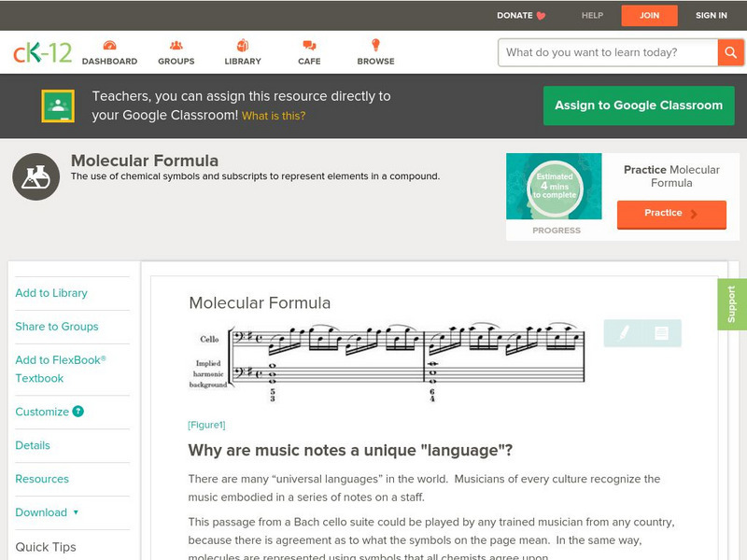The width and height of the screenshot is (747, 560).
Task: Open the Details link in sidebar
Action: click(33, 445)
